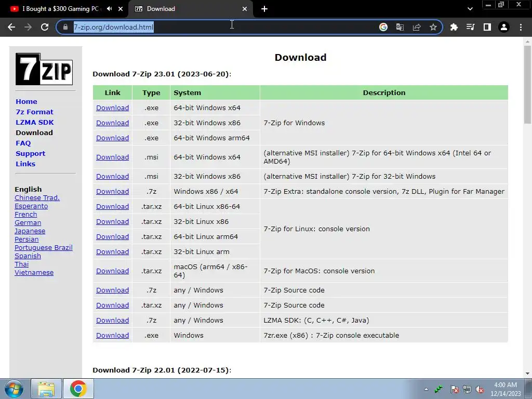
Task: Download tar.xz for 32-bit Linux x86
Action: click(112, 221)
